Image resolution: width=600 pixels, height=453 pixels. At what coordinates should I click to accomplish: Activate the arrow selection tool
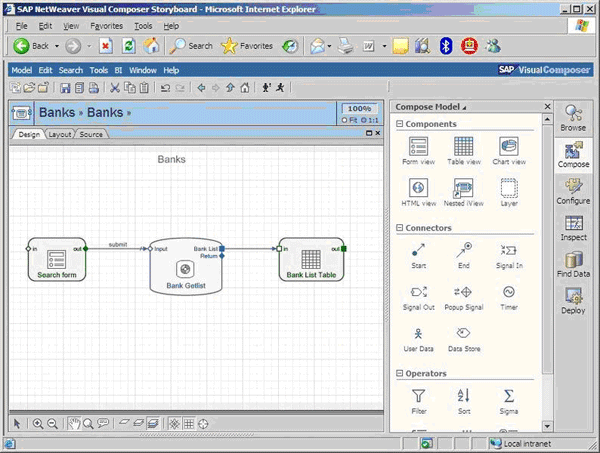(x=16, y=424)
